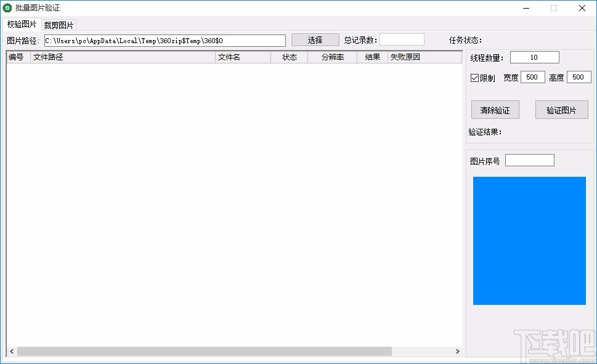This screenshot has height=364, width=597.
Task: Click the 图片路径 path input field
Action: point(163,39)
